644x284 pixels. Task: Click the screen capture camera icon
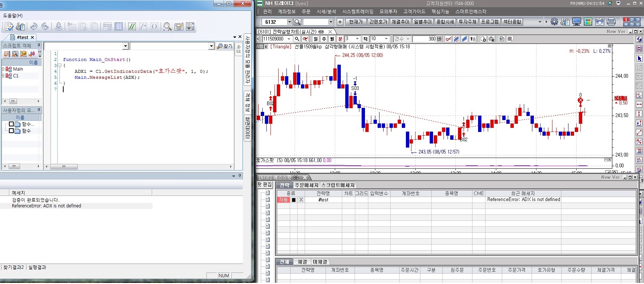599,22
